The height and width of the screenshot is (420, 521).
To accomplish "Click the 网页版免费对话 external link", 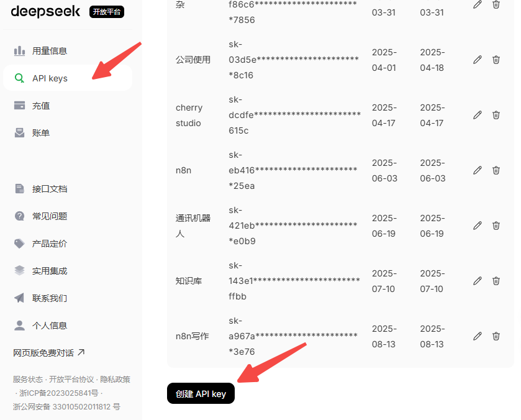I will click(x=48, y=353).
